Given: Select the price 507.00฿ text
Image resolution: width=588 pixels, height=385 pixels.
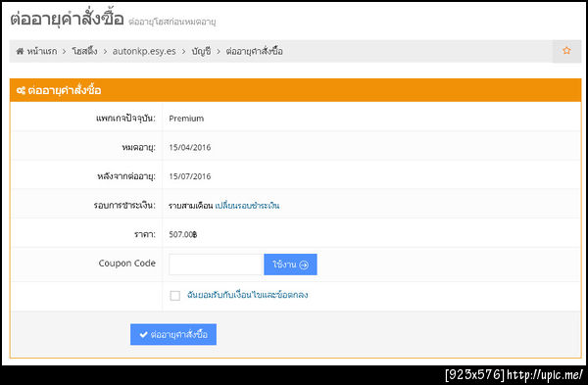Looking at the screenshot, I should click(183, 234).
